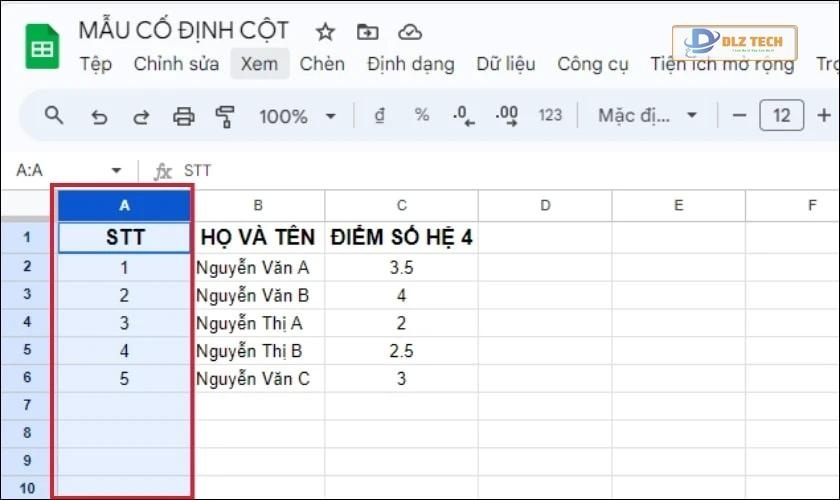Screen dimensions: 840x500
Task: Click the font size field showing 12
Action: point(781,115)
